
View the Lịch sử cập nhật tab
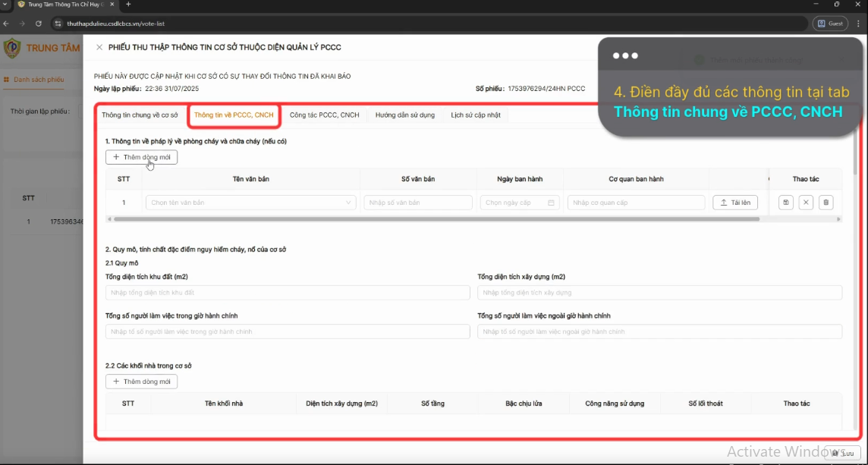[x=476, y=115]
